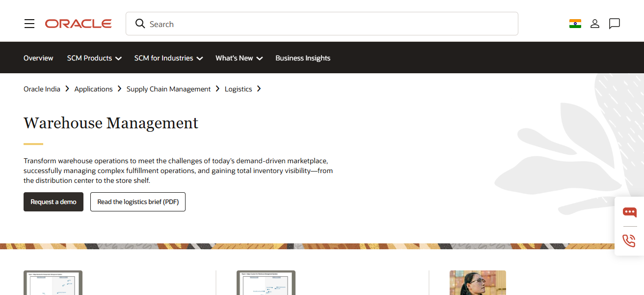The image size is (644, 295).
Task: Open Supply Chain Management breadcrumb
Action: (168, 89)
